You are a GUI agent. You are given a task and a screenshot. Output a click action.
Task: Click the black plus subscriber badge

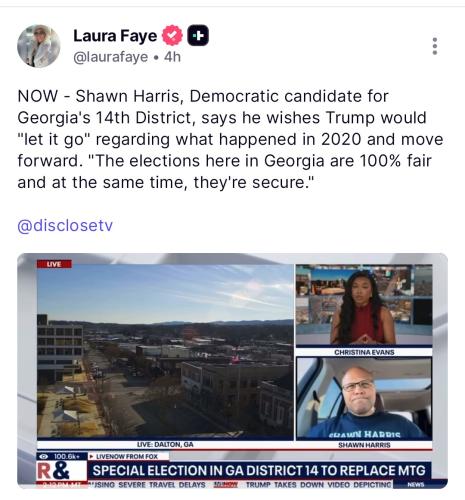coord(198,35)
